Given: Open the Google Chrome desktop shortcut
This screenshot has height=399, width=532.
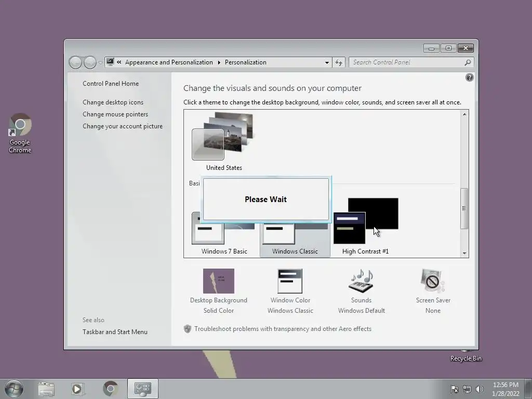Looking at the screenshot, I should 20,134.
